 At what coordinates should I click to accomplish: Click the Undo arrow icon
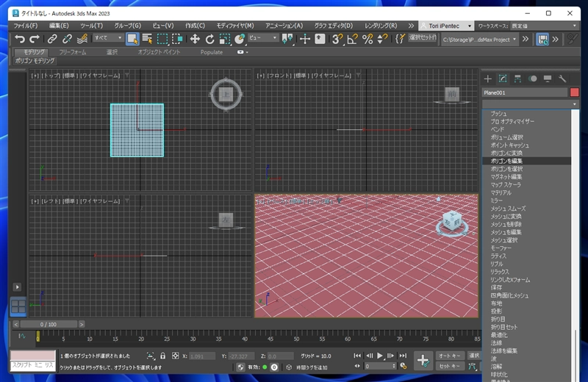pyautogui.click(x=20, y=39)
